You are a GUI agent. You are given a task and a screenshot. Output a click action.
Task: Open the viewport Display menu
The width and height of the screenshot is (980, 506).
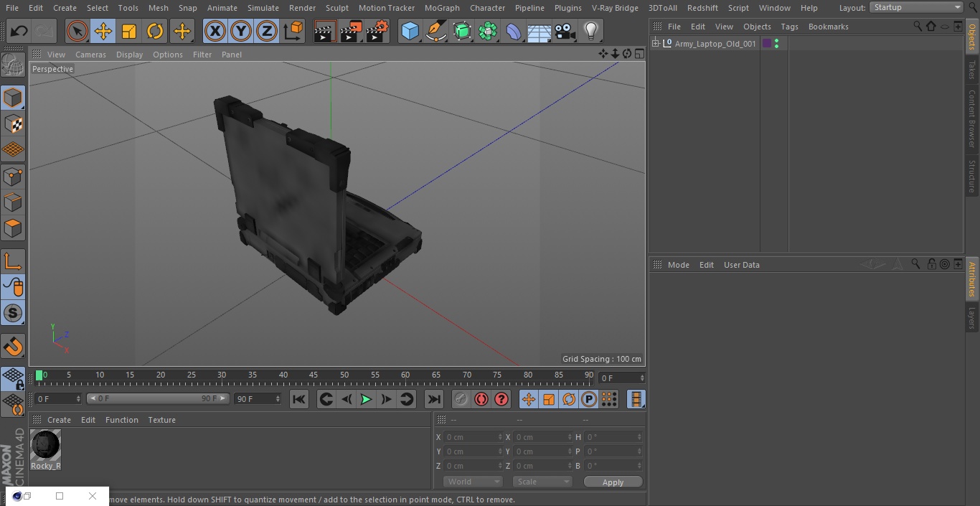click(x=129, y=55)
